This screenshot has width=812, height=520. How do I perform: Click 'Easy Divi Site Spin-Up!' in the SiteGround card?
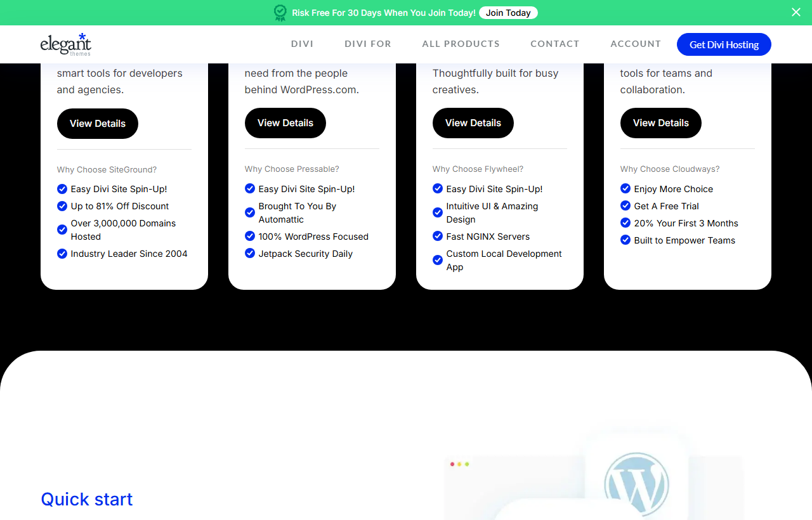[x=119, y=189]
